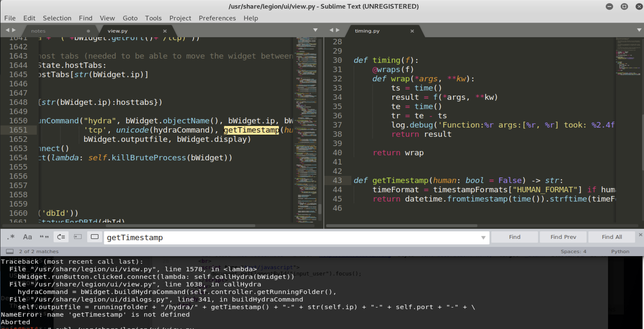644x329 pixels.
Task: Open the Selection menu
Action: click(x=57, y=18)
